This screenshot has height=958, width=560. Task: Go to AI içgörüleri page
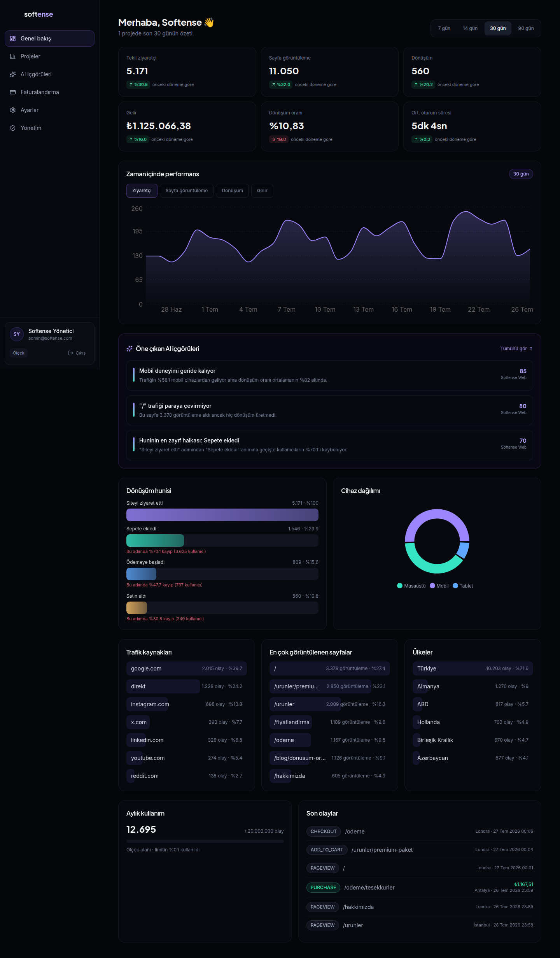coord(49,74)
